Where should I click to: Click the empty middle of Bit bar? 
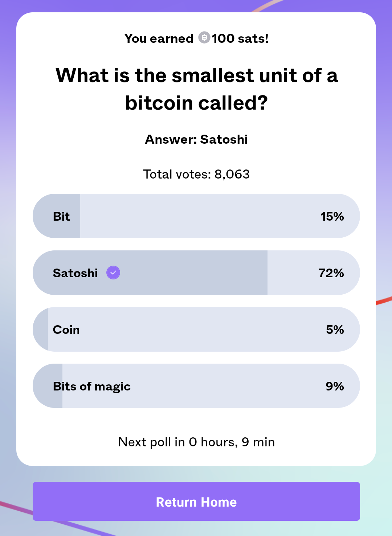point(196,216)
